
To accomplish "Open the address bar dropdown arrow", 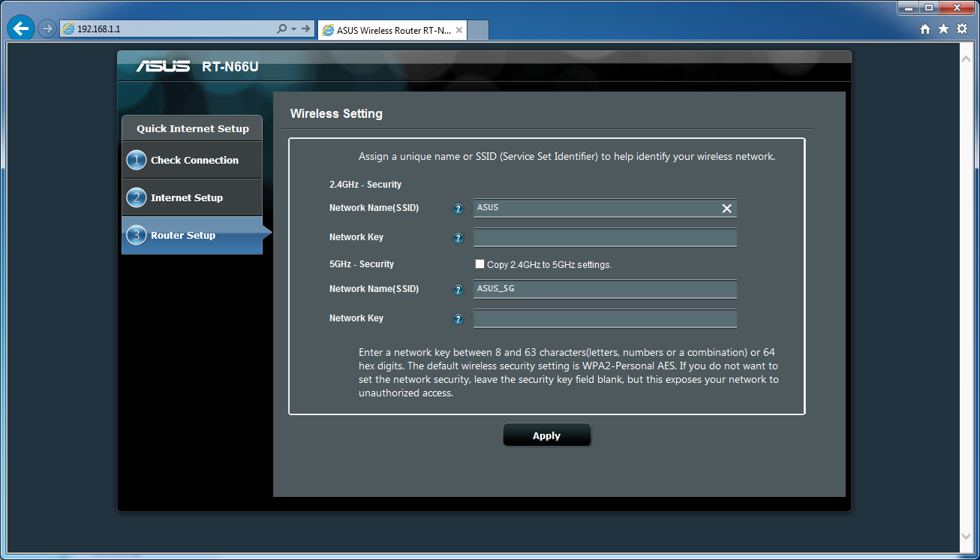I will [x=293, y=29].
